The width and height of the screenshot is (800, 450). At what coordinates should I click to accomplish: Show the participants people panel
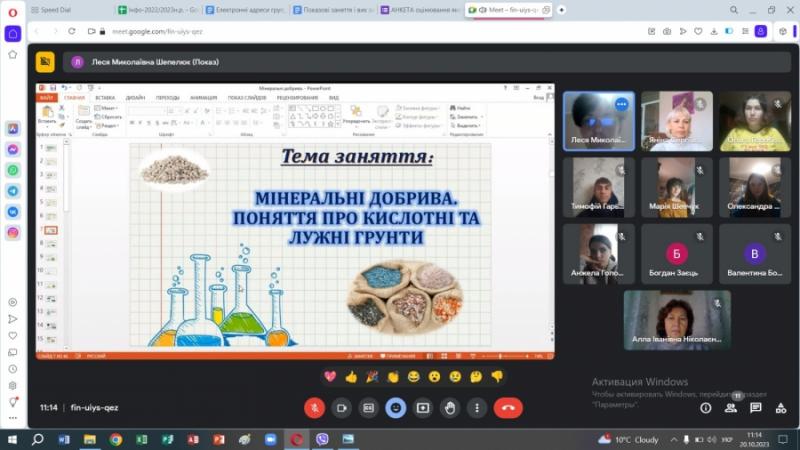[731, 408]
